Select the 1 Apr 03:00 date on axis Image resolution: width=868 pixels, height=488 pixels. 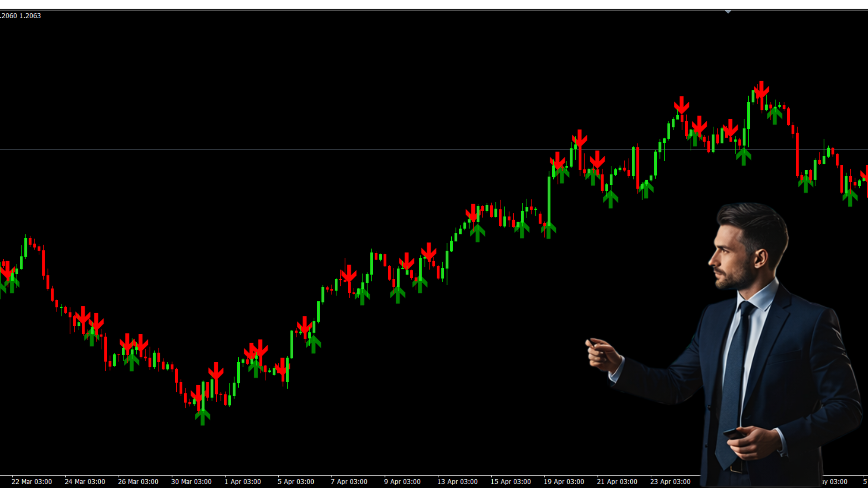243,482
